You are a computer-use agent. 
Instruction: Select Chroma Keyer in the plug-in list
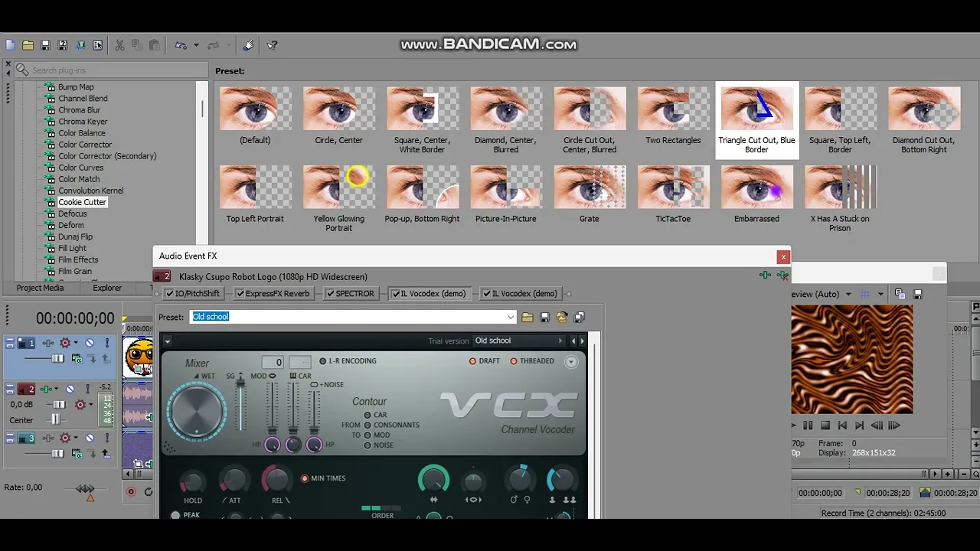point(83,122)
